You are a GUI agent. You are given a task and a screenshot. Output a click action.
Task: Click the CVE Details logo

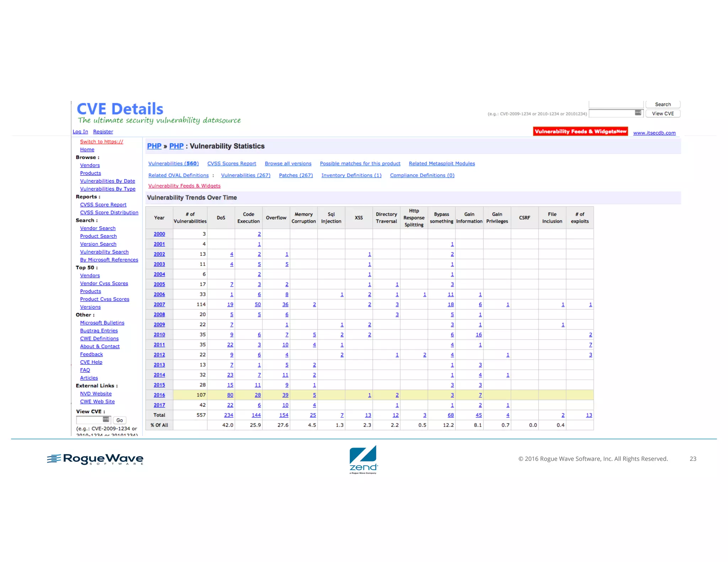point(120,109)
